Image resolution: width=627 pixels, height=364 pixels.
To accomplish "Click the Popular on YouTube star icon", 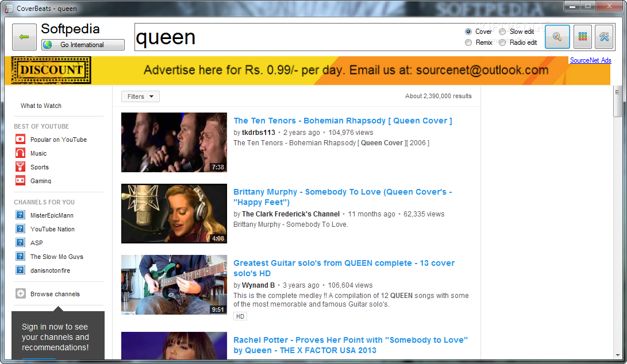I will tap(20, 139).
